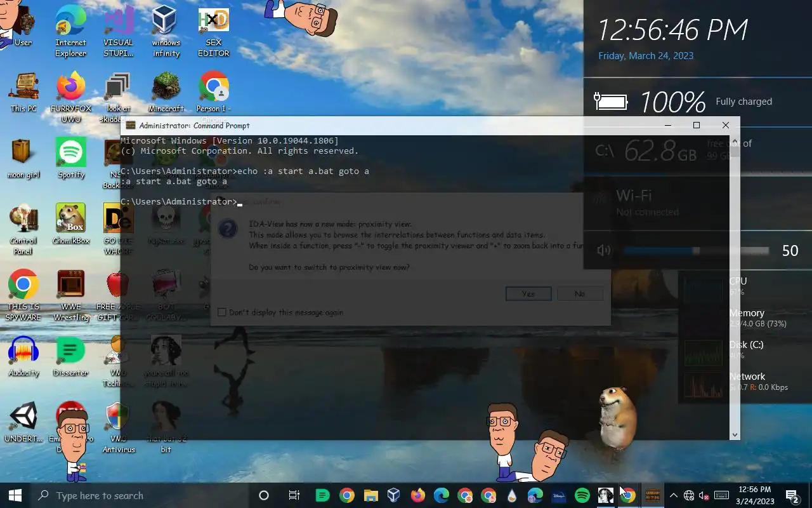Image resolution: width=812 pixels, height=508 pixels.
Task: Close the Command Prompt window
Action: (725, 126)
